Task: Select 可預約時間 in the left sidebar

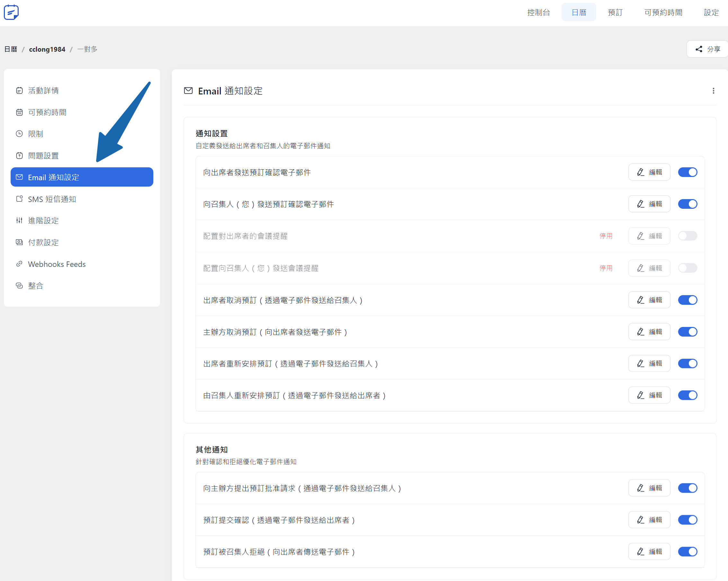Action: tap(47, 112)
